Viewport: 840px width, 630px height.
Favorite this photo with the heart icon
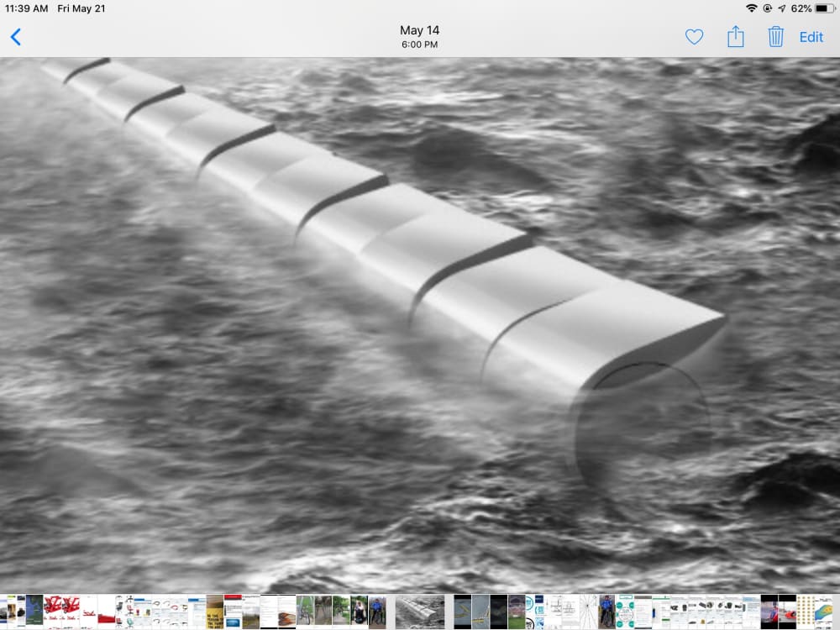[695, 37]
